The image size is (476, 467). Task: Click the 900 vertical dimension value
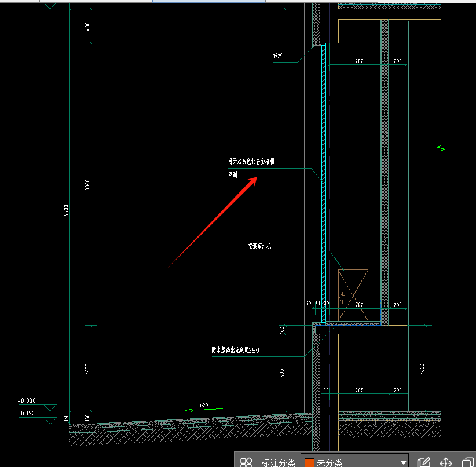pyautogui.click(x=281, y=373)
